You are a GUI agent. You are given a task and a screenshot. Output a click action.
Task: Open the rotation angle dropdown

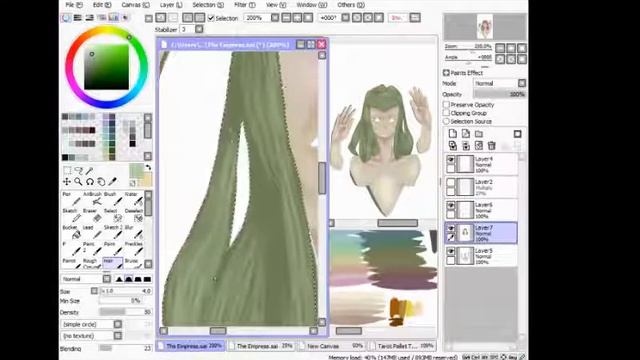[345, 18]
